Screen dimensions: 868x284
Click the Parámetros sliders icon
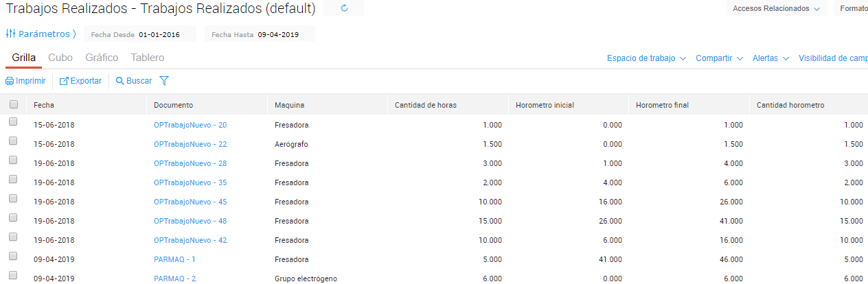tap(10, 34)
